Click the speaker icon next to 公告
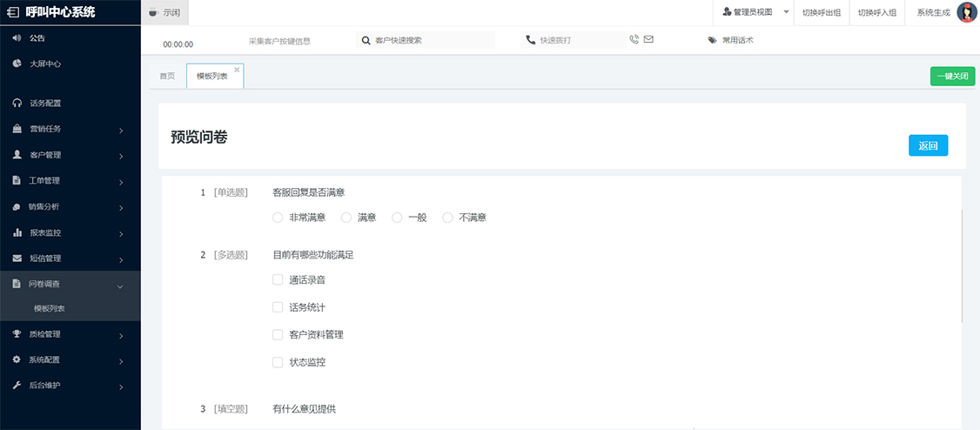The image size is (980, 430). coord(17,38)
